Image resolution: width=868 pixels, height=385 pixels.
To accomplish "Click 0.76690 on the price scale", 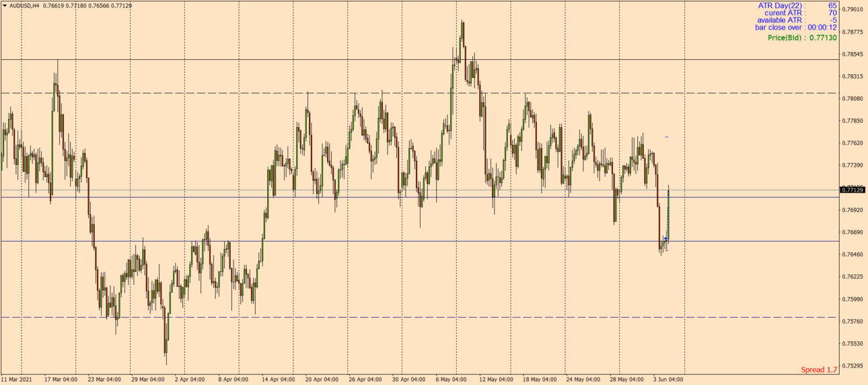I will [x=853, y=232].
